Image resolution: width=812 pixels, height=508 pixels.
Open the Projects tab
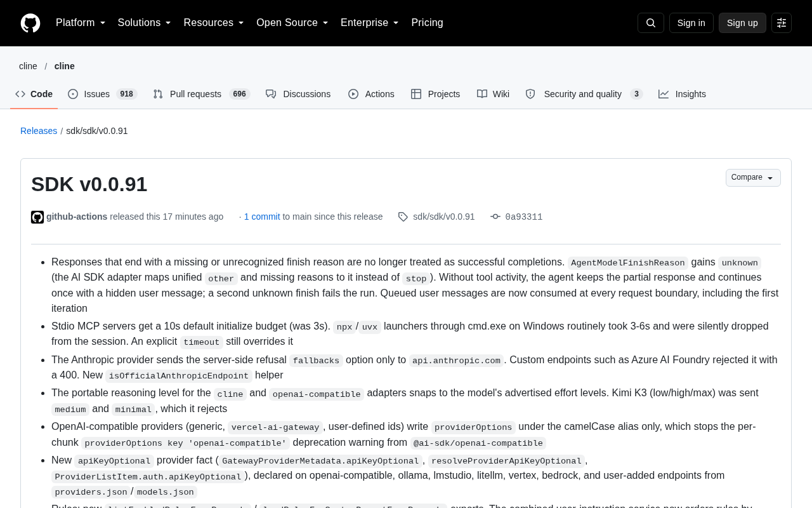(x=435, y=94)
